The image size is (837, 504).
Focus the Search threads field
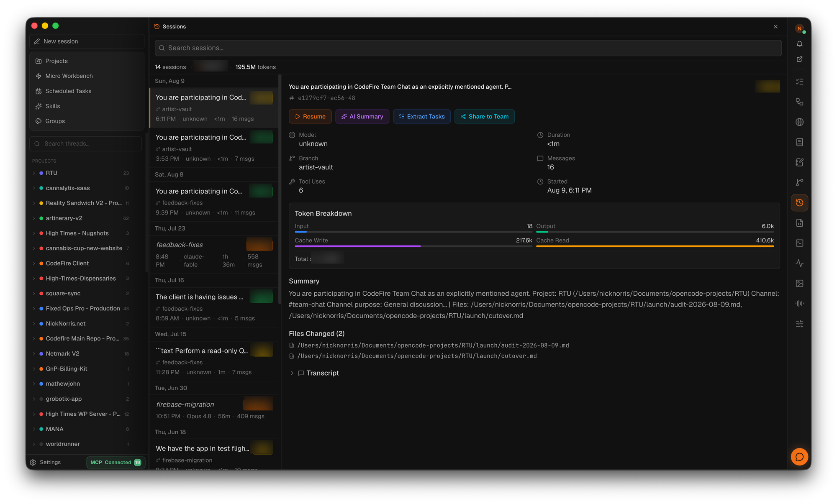point(85,144)
